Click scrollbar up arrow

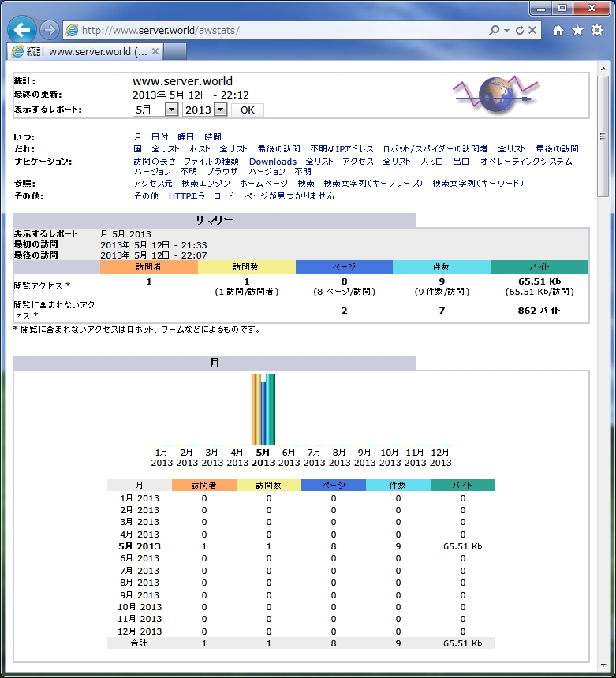[x=603, y=69]
